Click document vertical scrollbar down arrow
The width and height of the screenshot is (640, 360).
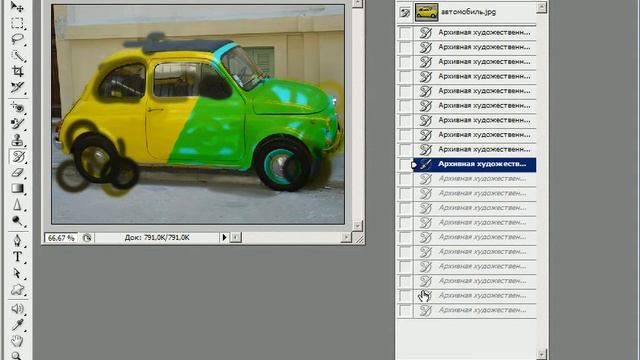(x=357, y=226)
